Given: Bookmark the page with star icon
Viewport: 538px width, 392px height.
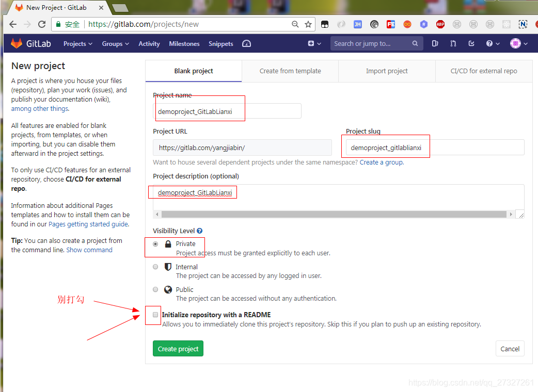Looking at the screenshot, I should (x=308, y=24).
